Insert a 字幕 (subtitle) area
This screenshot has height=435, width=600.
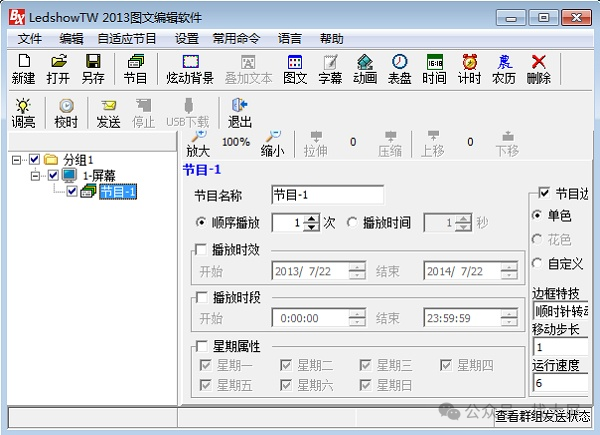[330, 69]
